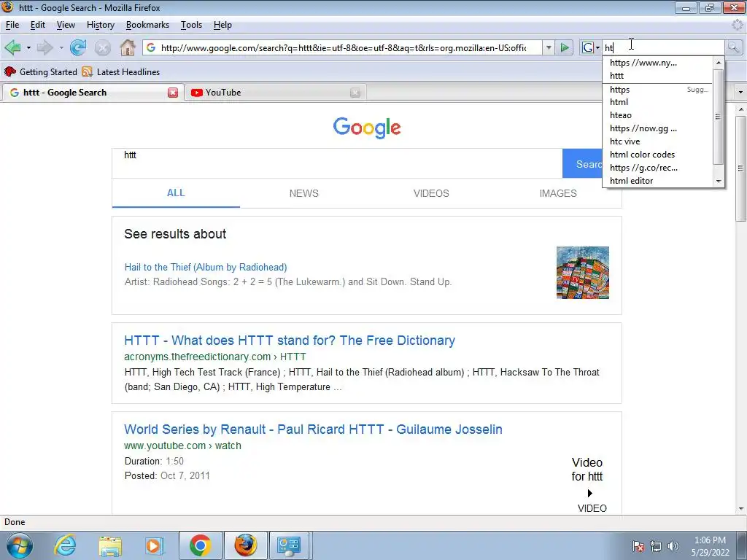Select the html suggestion
This screenshot has width=747, height=560.
pos(657,102)
